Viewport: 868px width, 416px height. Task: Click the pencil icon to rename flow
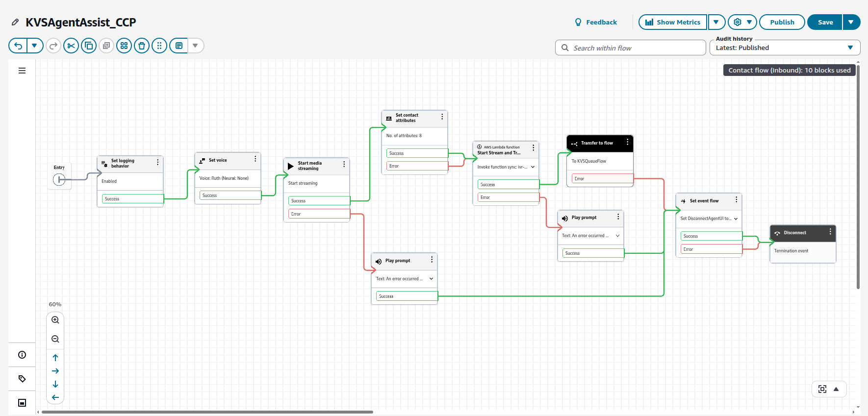15,23
